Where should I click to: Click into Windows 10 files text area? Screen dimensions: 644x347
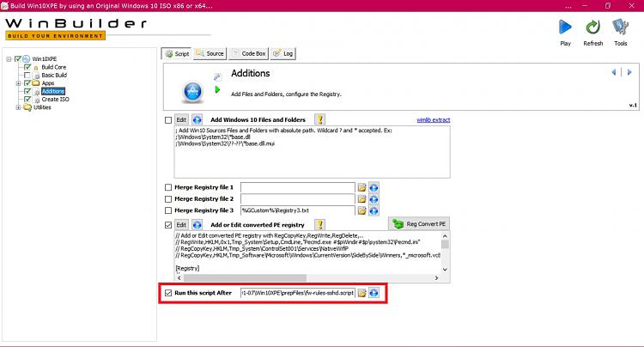point(313,152)
